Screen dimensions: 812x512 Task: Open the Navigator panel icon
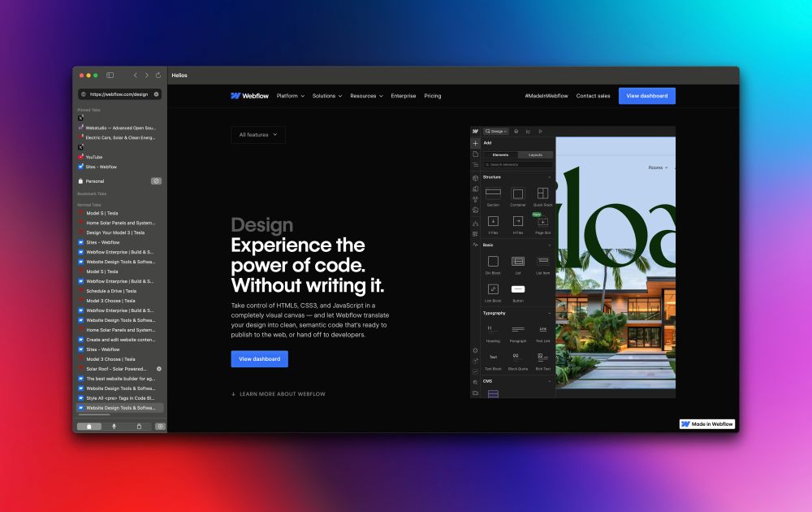(475, 165)
